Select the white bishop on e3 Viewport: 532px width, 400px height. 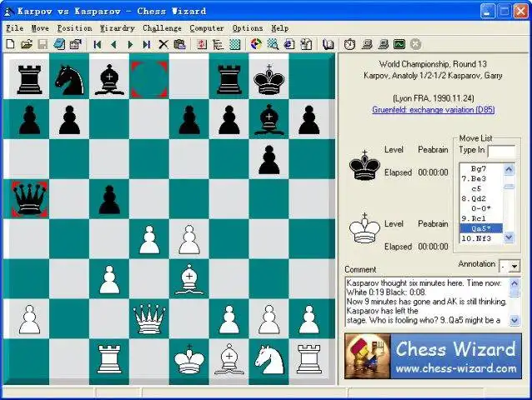pos(189,279)
